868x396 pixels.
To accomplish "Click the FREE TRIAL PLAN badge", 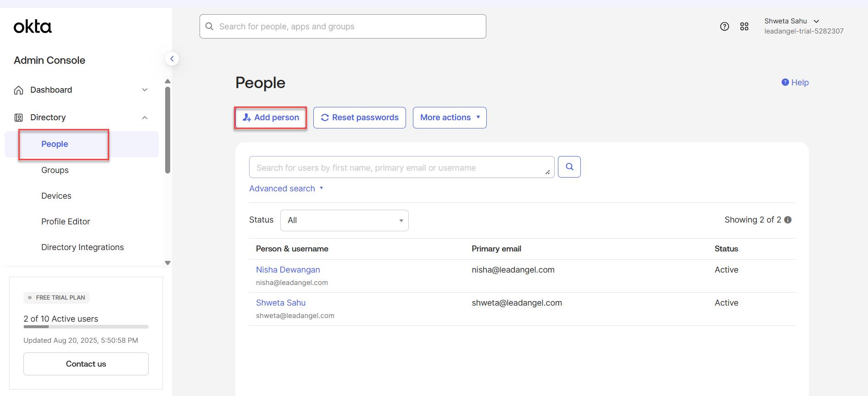I will pyautogui.click(x=56, y=298).
